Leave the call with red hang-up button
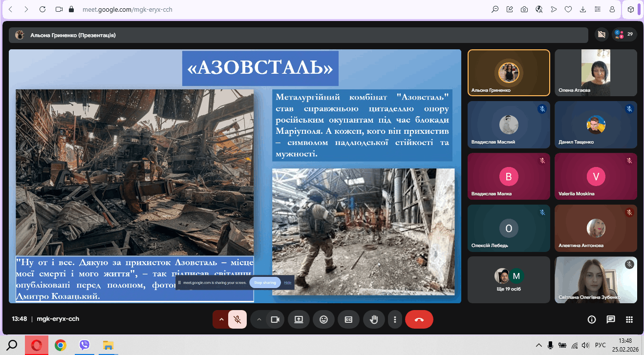Image resolution: width=644 pixels, height=355 pixels. (x=419, y=319)
